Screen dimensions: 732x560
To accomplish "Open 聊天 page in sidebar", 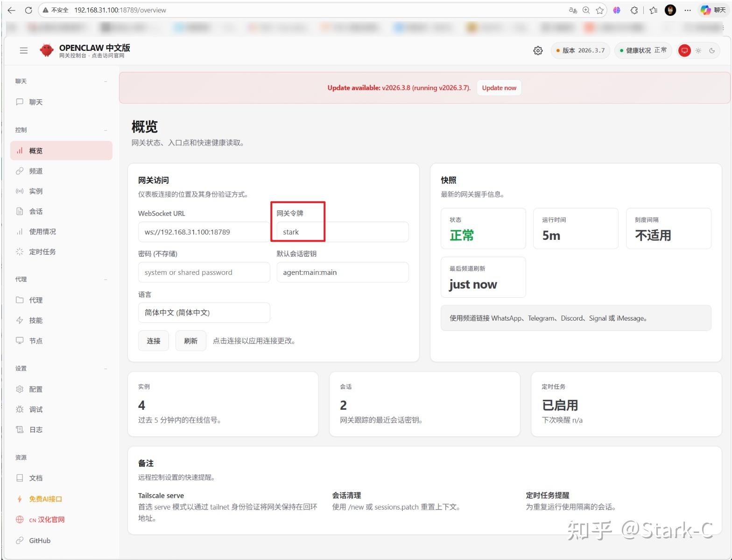I will coord(61,102).
